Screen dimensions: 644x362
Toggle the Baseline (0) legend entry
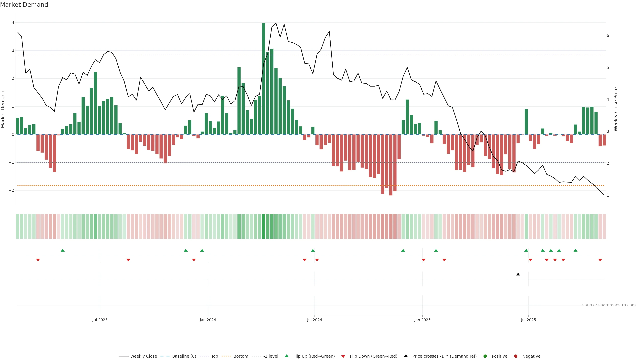click(184, 356)
